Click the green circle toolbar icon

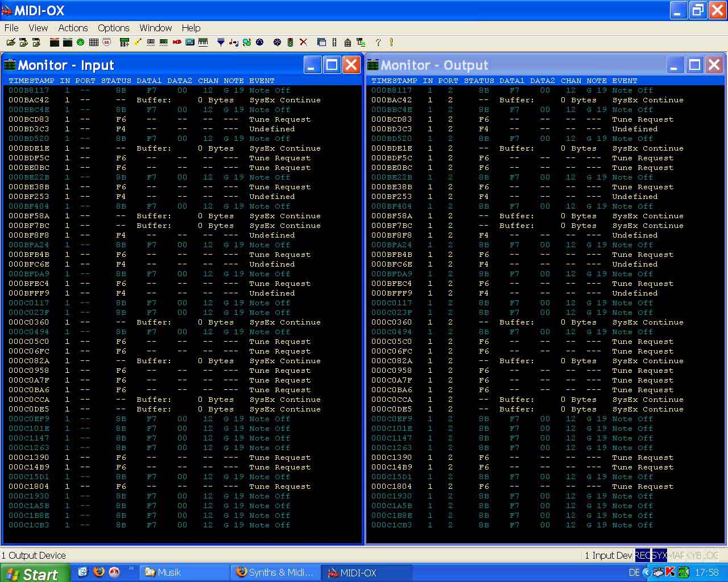point(81,42)
